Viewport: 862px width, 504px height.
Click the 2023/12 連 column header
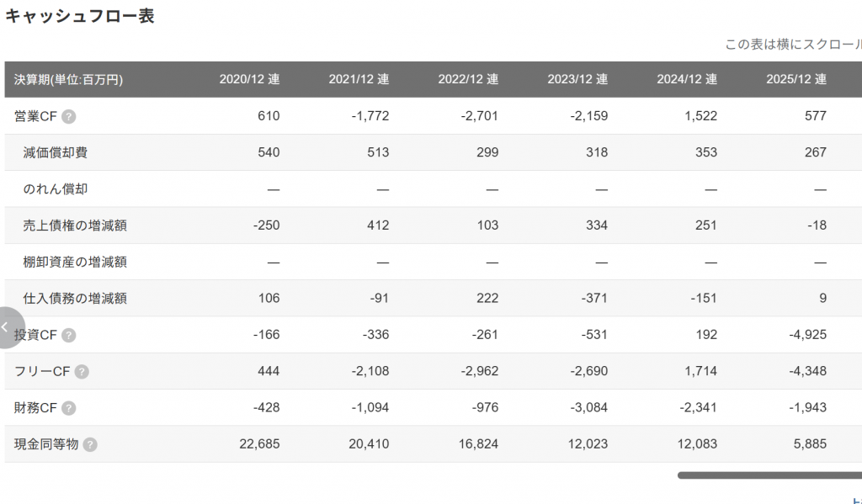pos(577,80)
